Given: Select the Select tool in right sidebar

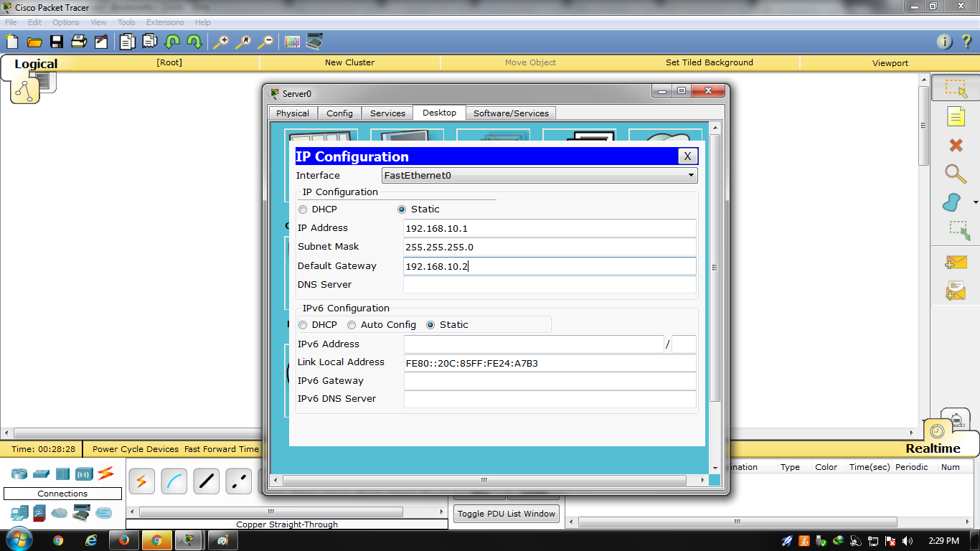Looking at the screenshot, I should point(956,88).
